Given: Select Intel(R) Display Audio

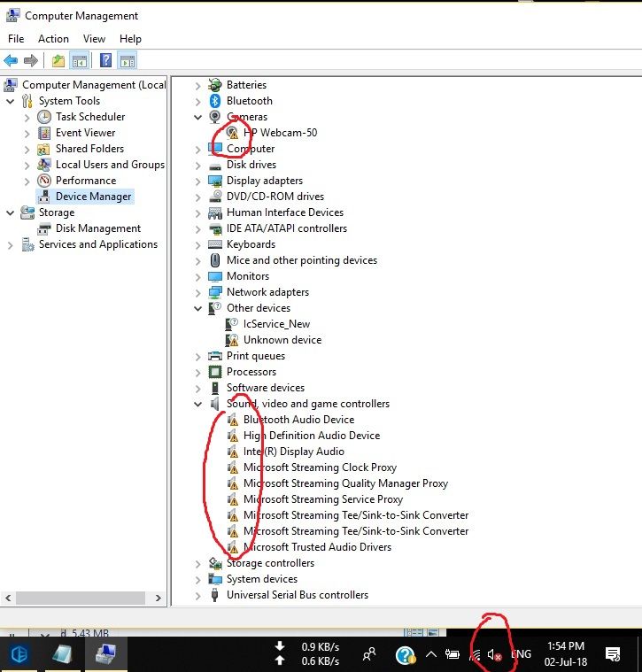Looking at the screenshot, I should [x=294, y=452].
